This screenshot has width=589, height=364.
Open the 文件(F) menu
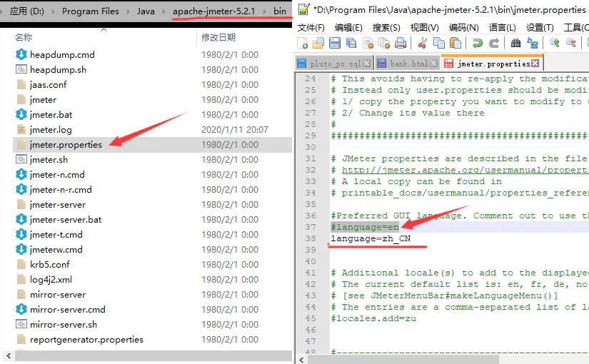click(x=311, y=28)
